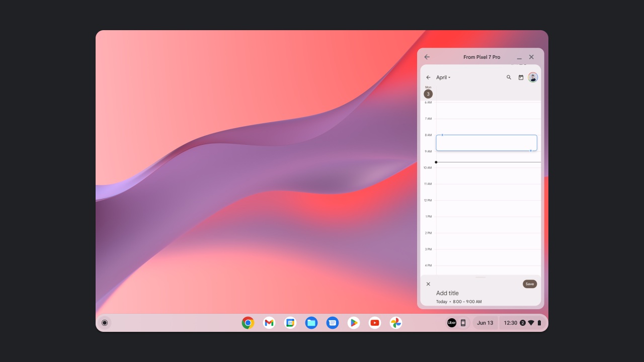The width and height of the screenshot is (644, 362).
Task: Open the Jun 13 calendar date tray
Action: [x=485, y=323]
